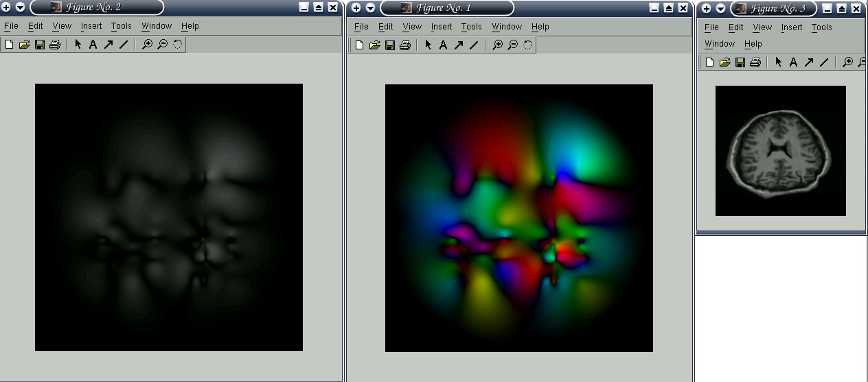868x382 pixels.
Task: Pick Insert Arrow tool in Figure No. 3
Action: [808, 62]
